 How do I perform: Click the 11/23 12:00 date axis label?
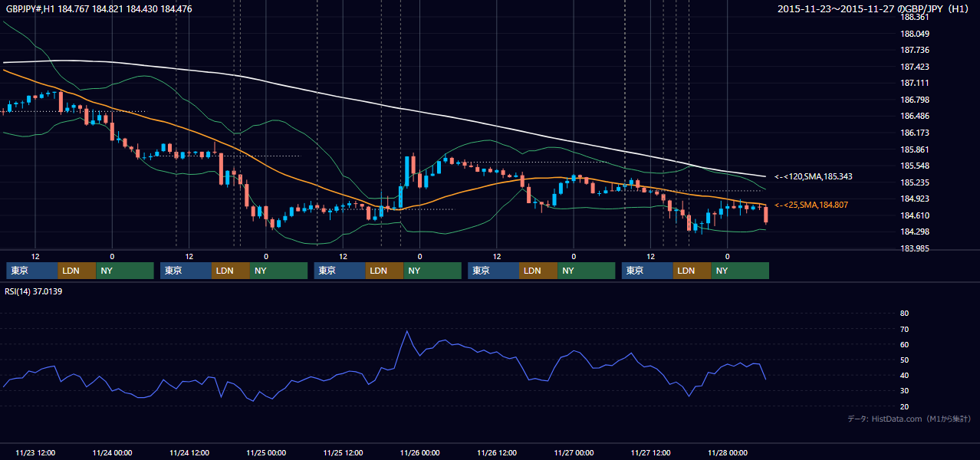(35, 452)
